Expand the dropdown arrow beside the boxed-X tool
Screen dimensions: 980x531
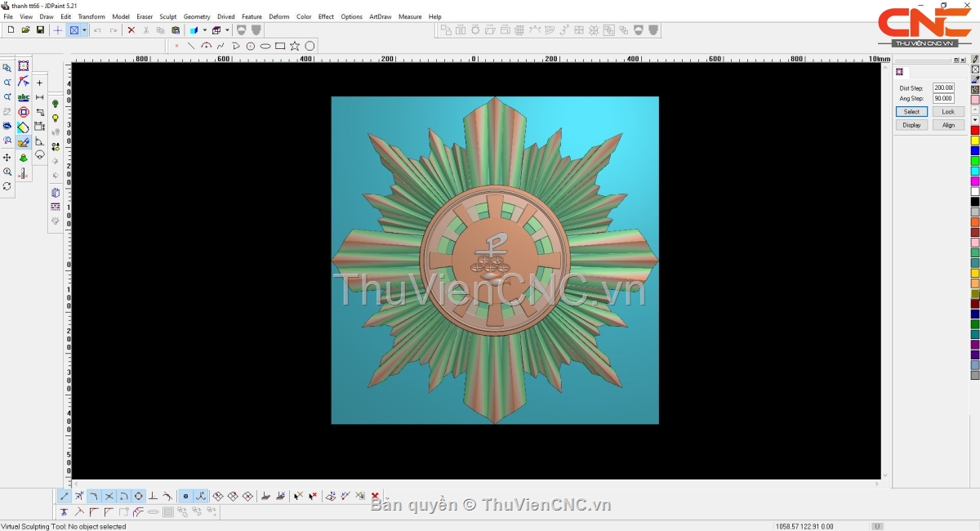point(84,30)
